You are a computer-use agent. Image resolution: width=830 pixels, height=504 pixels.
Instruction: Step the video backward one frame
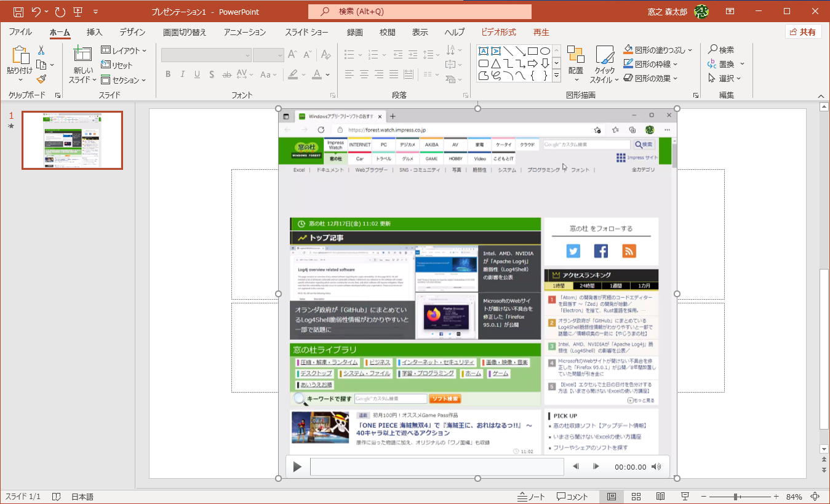pos(577,466)
